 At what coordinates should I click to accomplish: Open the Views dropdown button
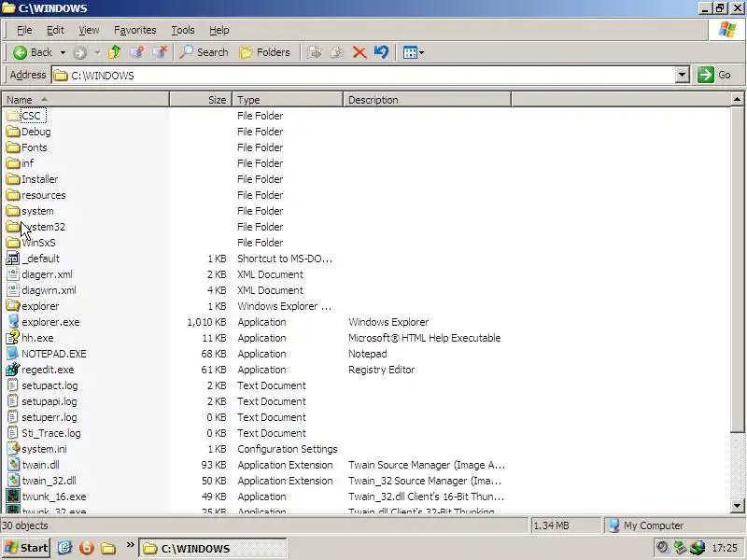click(413, 52)
